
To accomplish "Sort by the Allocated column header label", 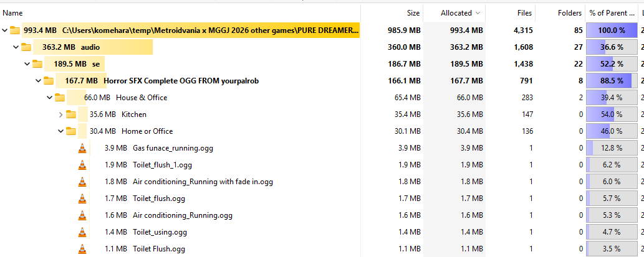I will point(456,13).
